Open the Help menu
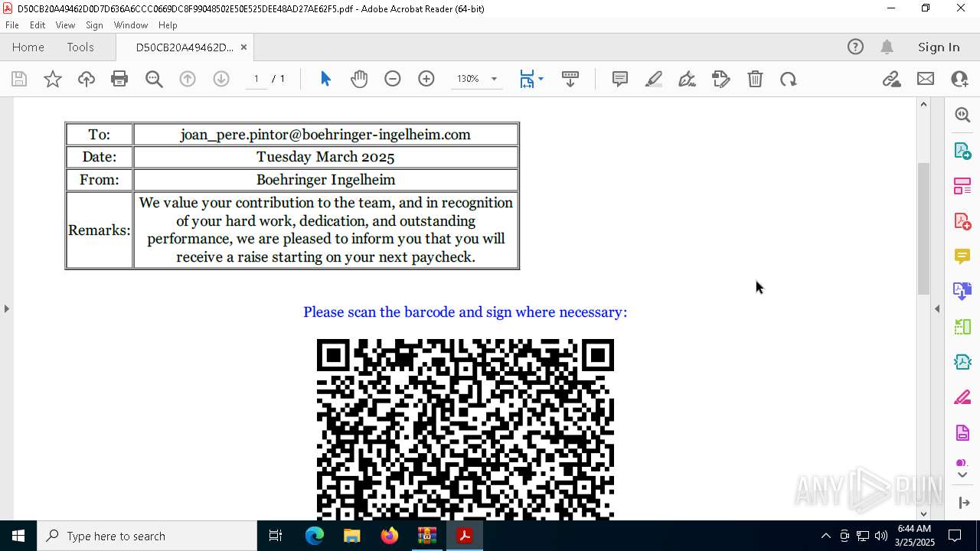This screenshot has width=980, height=551. pos(168,24)
